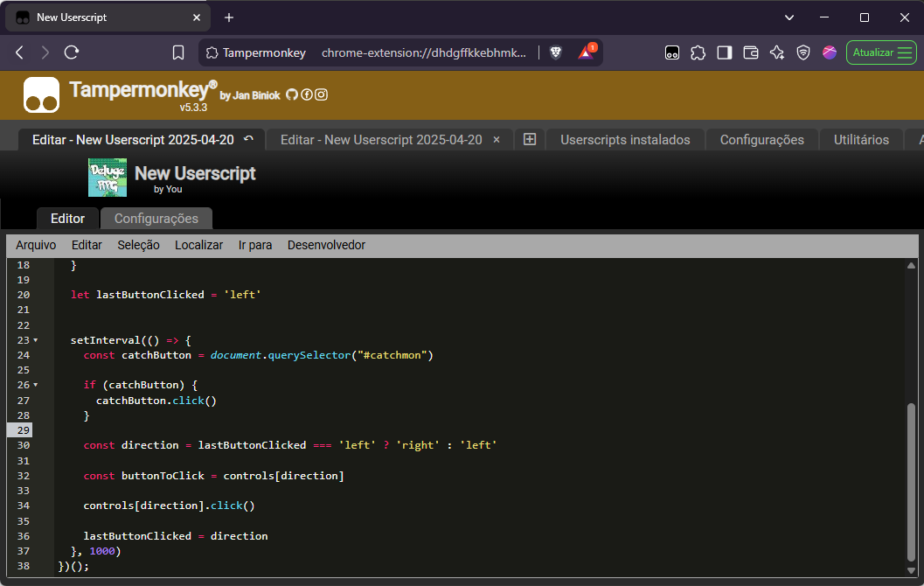Open the Localizar menu
The width and height of the screenshot is (924, 586).
[198, 245]
